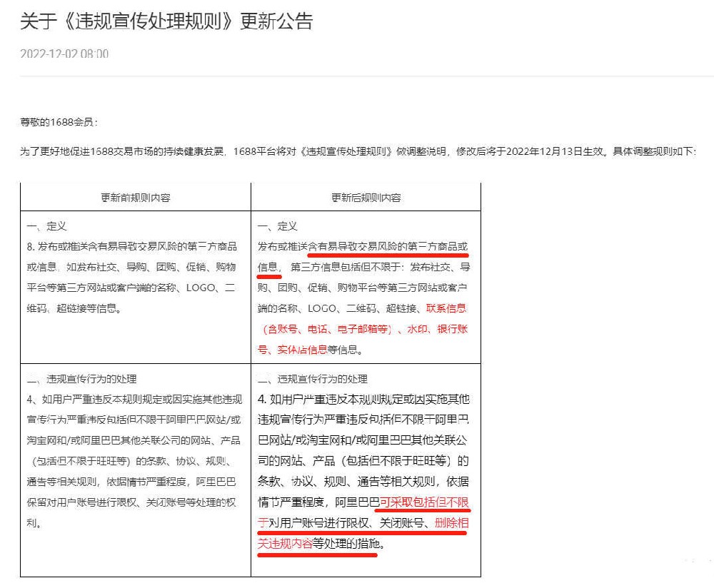Click '一、定义' heading in the before-update column

(46, 226)
